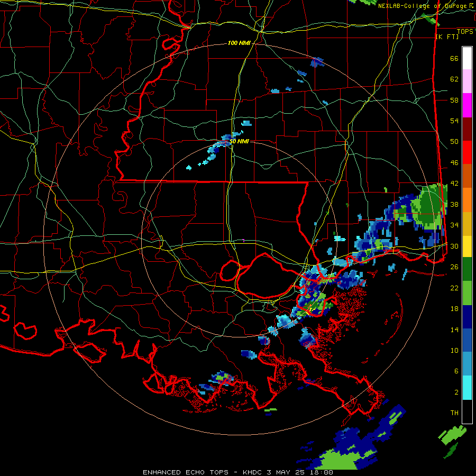Viewport: 476px width, 476px height.
Task: Click the '100 NMI' range ring label
Action: pyautogui.click(x=239, y=43)
